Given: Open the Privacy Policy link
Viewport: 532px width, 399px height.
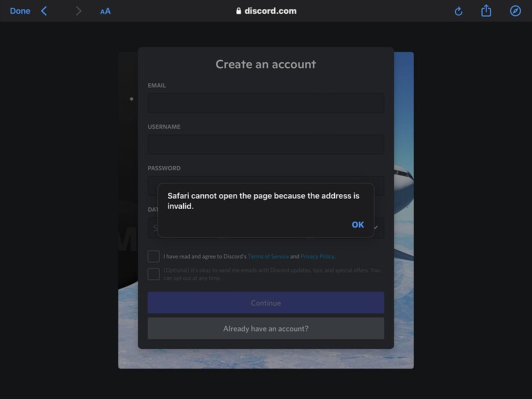Looking at the screenshot, I should [x=318, y=257].
